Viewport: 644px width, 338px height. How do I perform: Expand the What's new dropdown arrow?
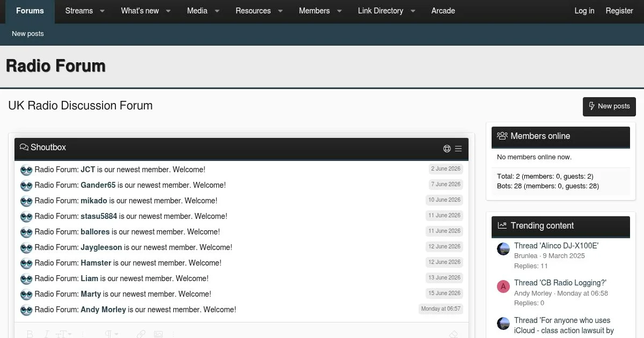(x=168, y=11)
